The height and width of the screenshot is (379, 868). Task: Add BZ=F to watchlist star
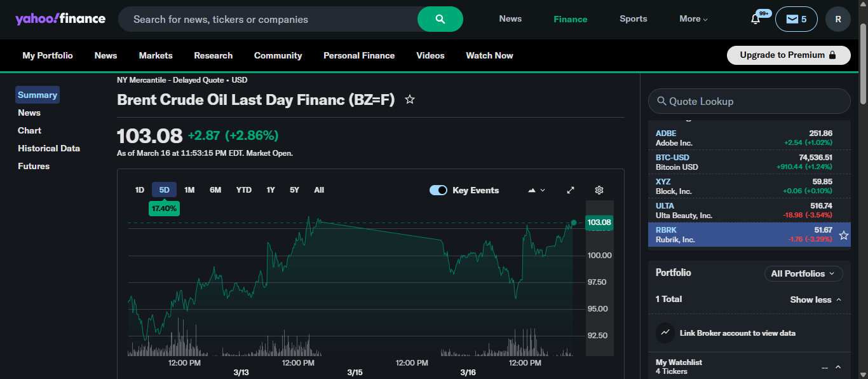coord(410,100)
